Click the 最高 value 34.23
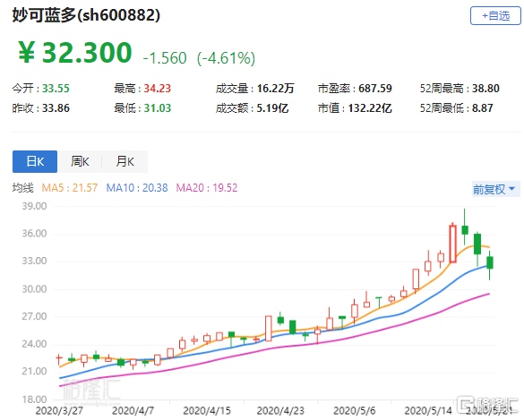524x420 pixels. pyautogui.click(x=158, y=89)
